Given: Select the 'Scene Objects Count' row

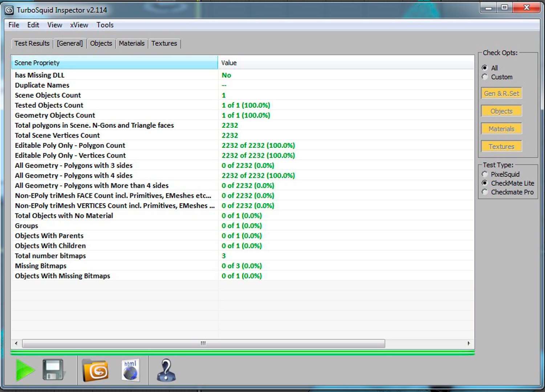Looking at the screenshot, I should [x=243, y=95].
